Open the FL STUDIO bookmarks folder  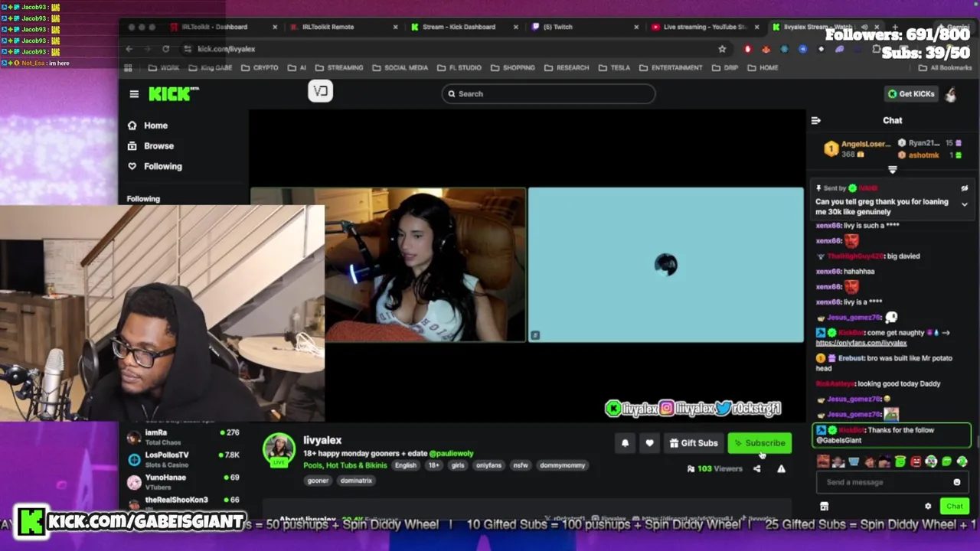(x=459, y=67)
